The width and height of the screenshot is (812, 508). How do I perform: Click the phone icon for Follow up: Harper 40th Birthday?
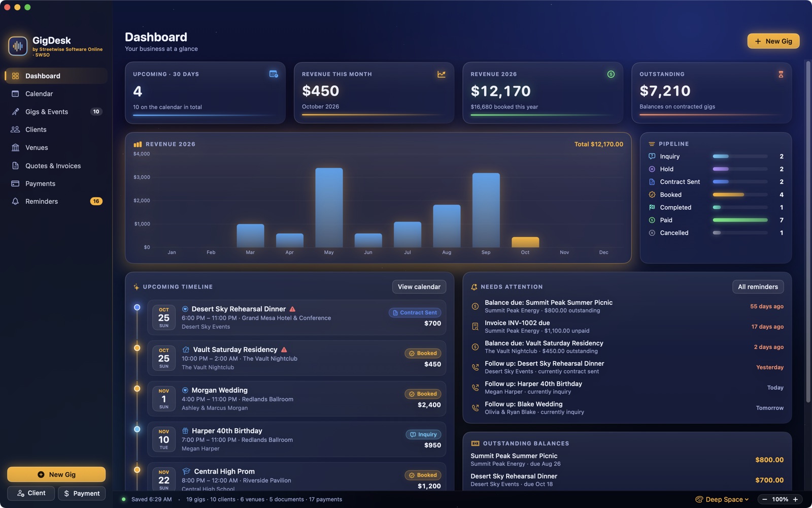pos(475,388)
